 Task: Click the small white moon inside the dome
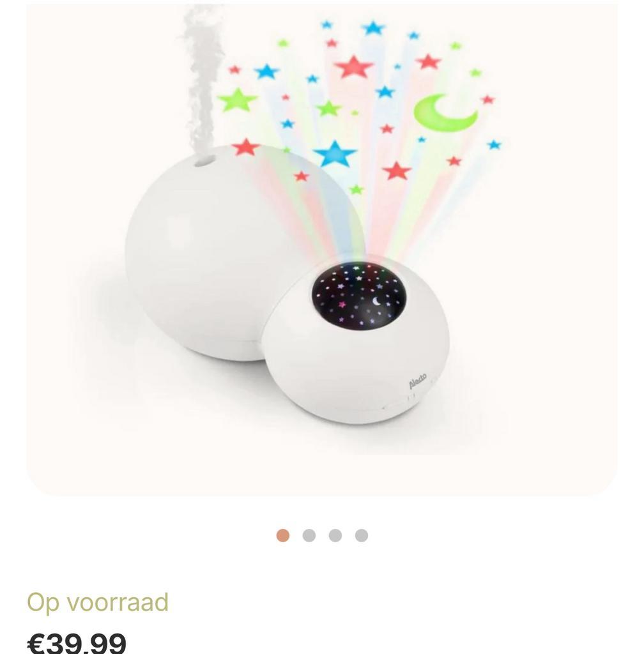pos(377,301)
